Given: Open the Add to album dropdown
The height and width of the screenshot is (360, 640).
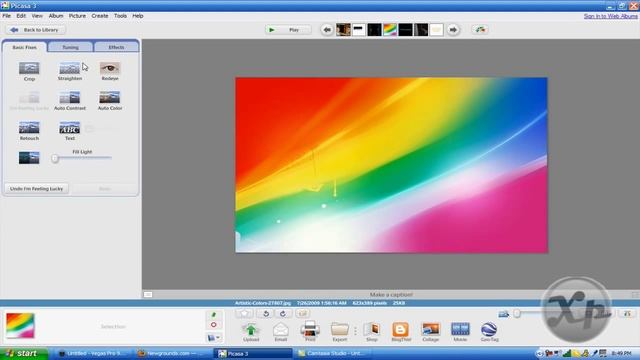Looking at the screenshot, I should tap(214, 338).
